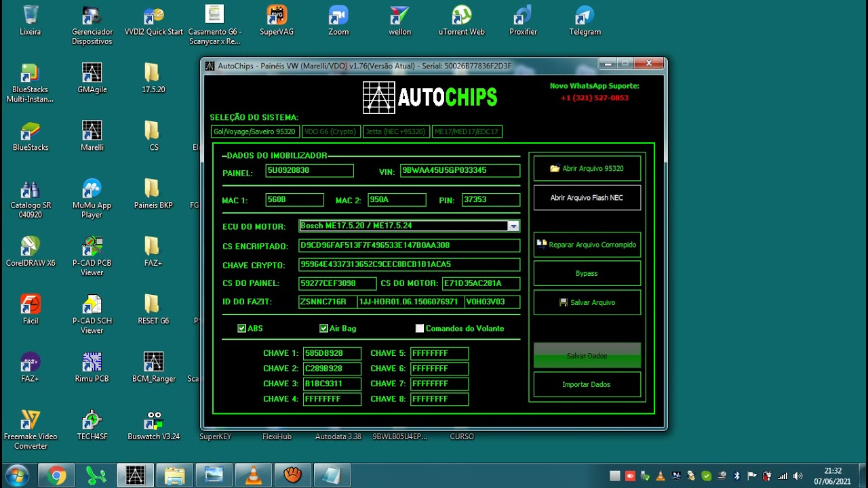Click the CHAVE 8 field

439,399
